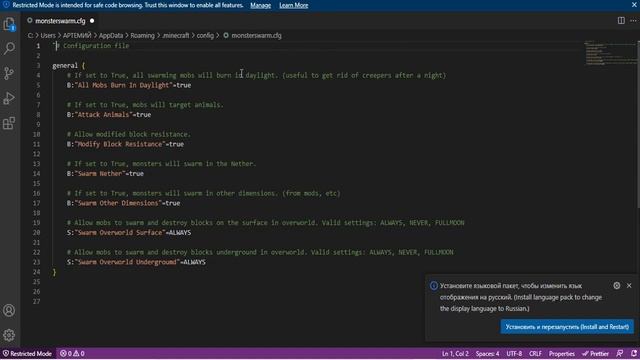Click the notifications bell icon
The width and height of the screenshot is (640, 360).
point(634,353)
